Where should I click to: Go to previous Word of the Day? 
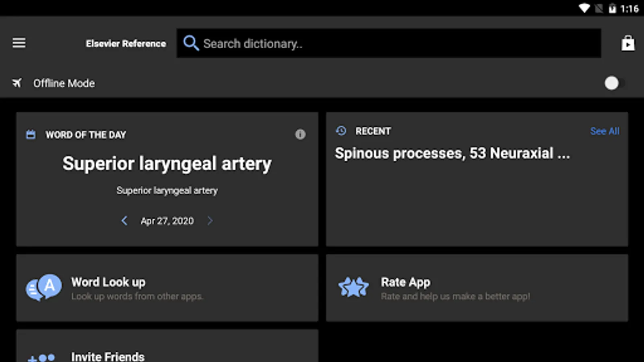(124, 220)
